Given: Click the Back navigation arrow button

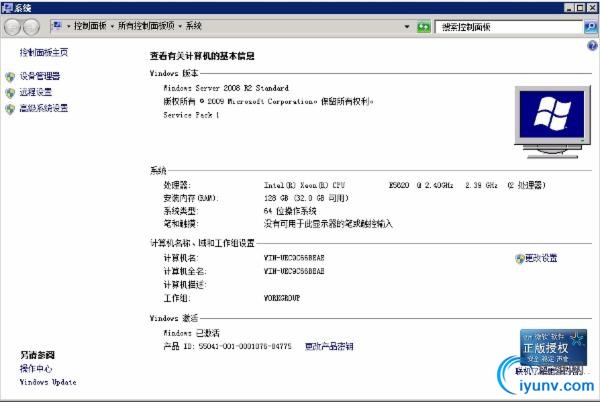Looking at the screenshot, I should coord(12,27).
